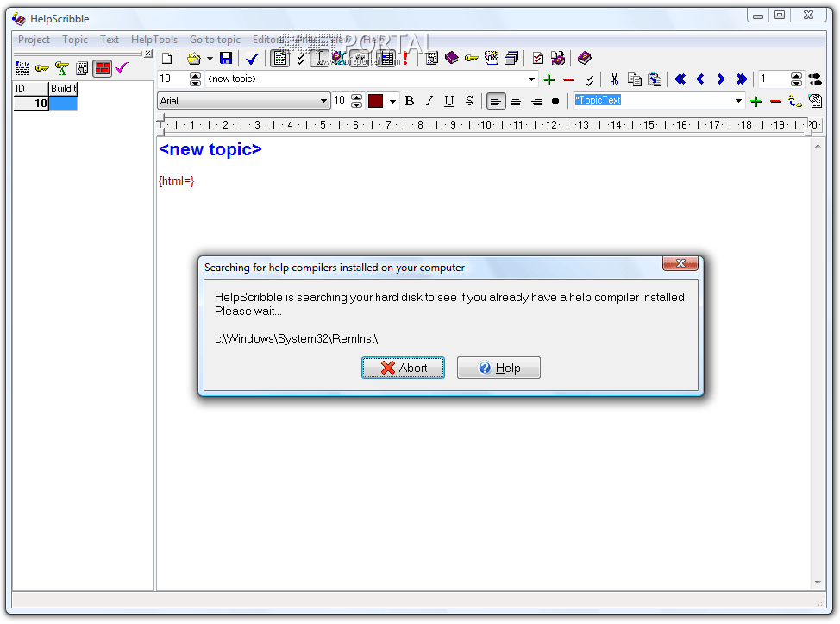This screenshot has width=840, height=624.
Task: Close the compiler search dialog with X
Action: tap(680, 263)
